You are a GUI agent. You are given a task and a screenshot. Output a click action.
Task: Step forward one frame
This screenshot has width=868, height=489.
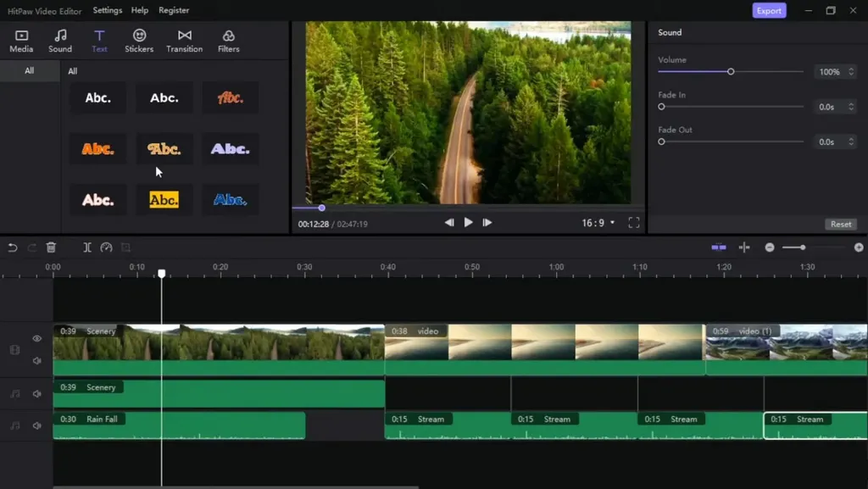(487, 222)
